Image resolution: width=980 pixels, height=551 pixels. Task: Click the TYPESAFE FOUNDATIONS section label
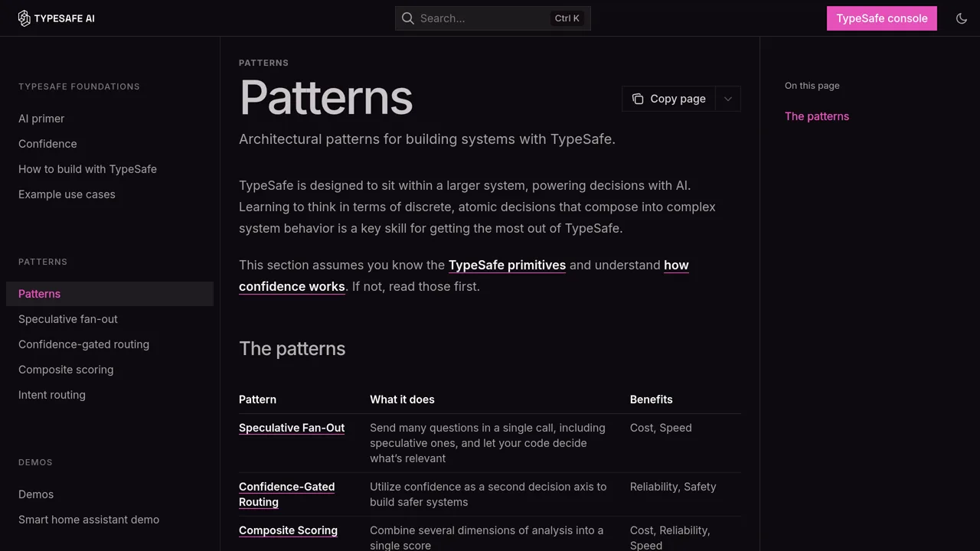coord(79,86)
